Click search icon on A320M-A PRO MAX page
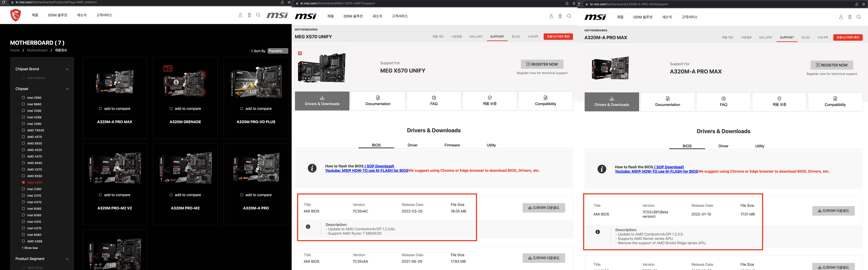 [859, 17]
